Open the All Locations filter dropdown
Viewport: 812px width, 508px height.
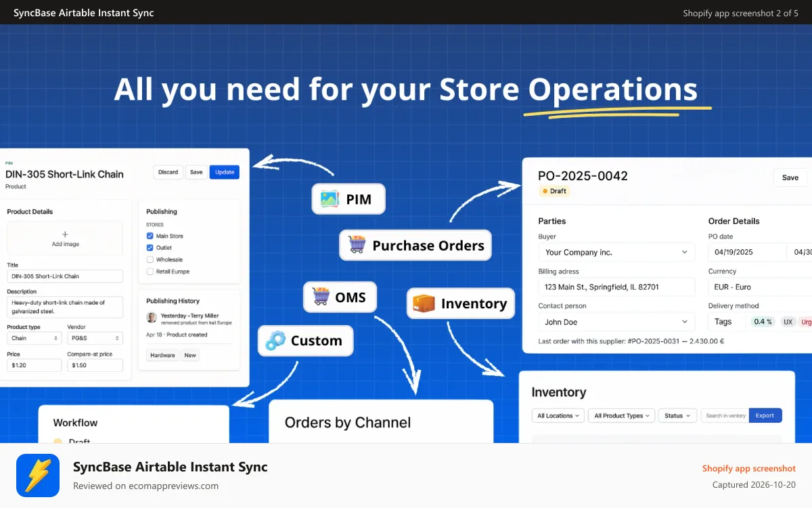[559, 415]
